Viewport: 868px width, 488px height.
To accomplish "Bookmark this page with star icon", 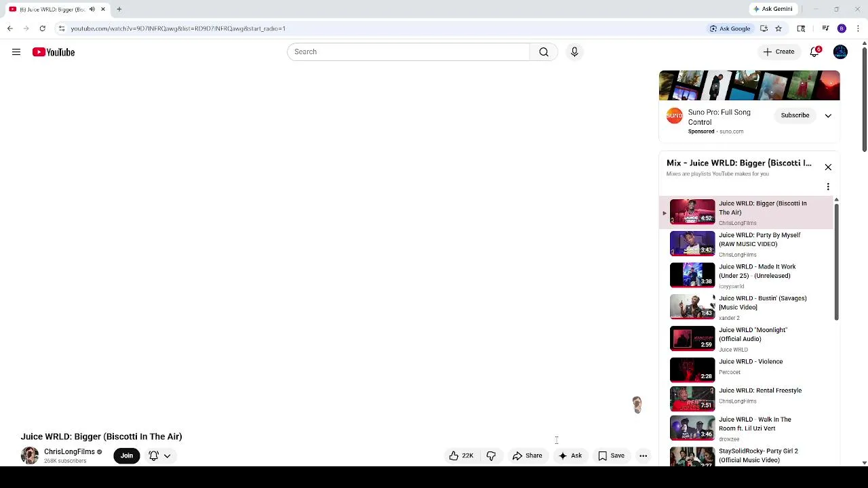I will click(778, 28).
